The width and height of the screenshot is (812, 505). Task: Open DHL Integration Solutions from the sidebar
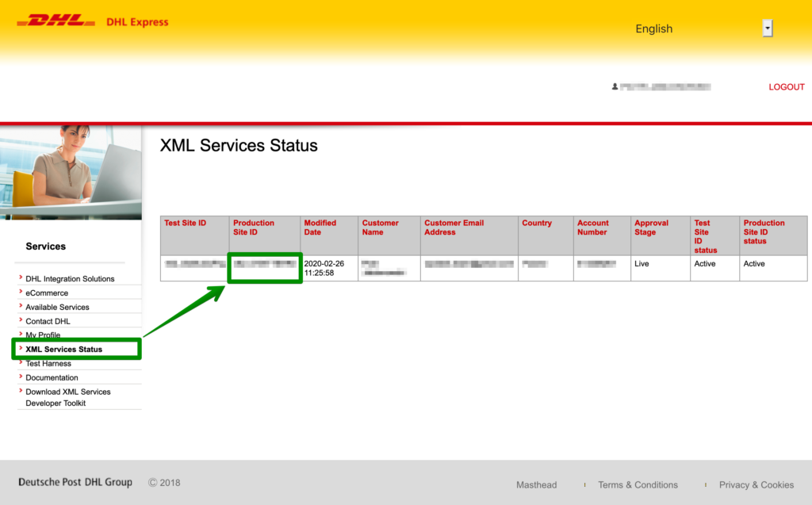click(70, 278)
